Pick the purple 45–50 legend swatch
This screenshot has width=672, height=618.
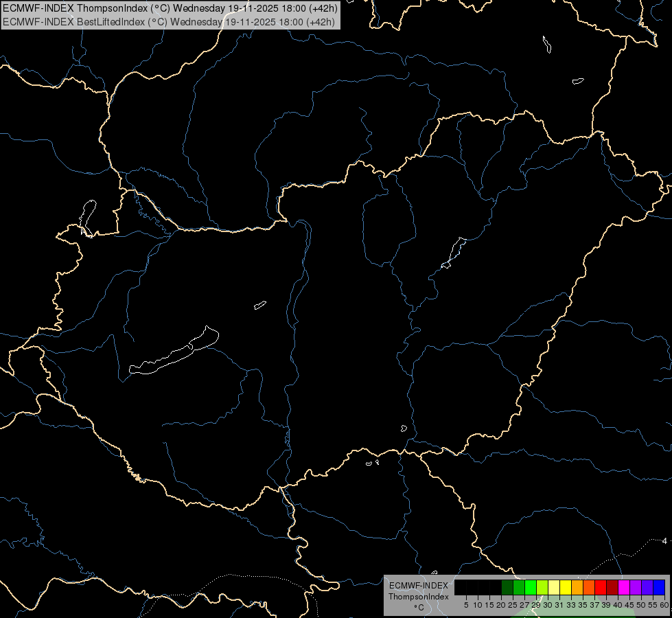[636, 587]
